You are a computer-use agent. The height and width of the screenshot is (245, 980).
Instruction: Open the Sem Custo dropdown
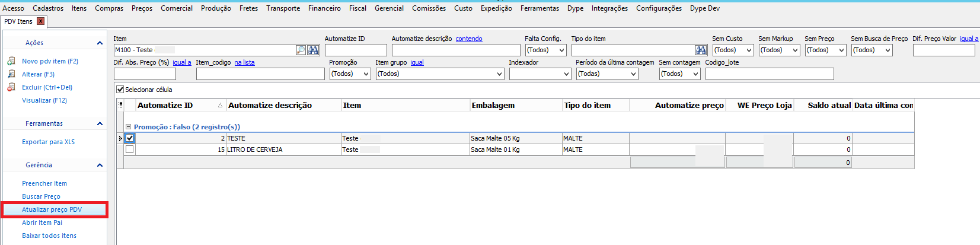coord(749,50)
